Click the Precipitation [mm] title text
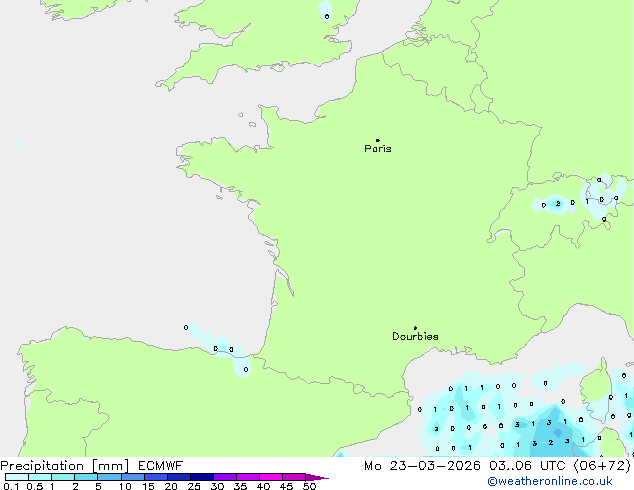 tap(65, 466)
